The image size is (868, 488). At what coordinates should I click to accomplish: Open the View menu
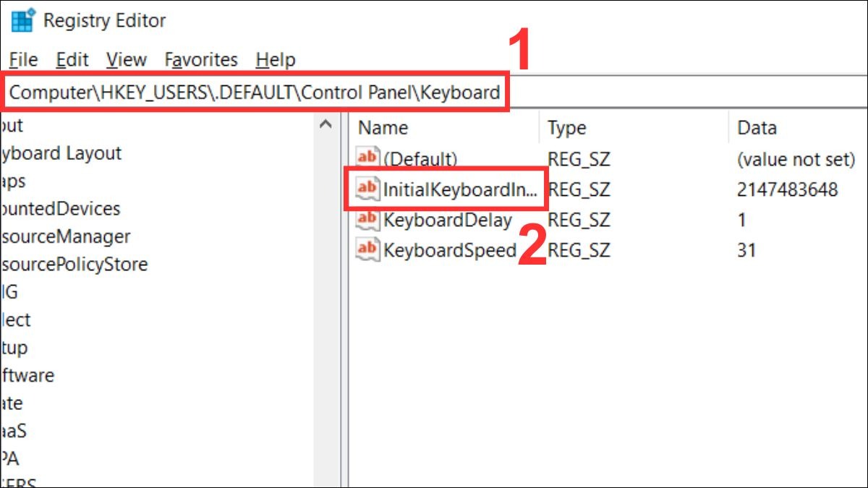(x=127, y=59)
